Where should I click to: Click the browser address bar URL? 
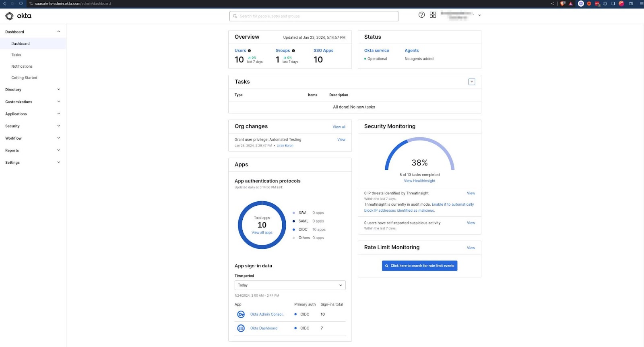point(73,4)
